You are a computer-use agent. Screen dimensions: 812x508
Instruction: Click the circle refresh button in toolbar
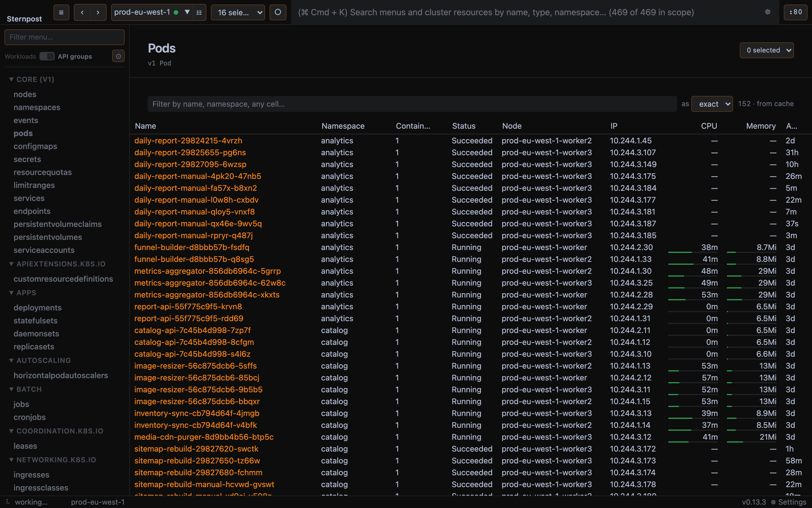point(278,12)
